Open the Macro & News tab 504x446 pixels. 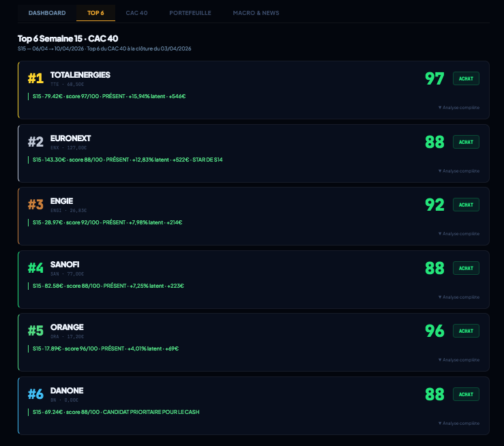click(256, 13)
